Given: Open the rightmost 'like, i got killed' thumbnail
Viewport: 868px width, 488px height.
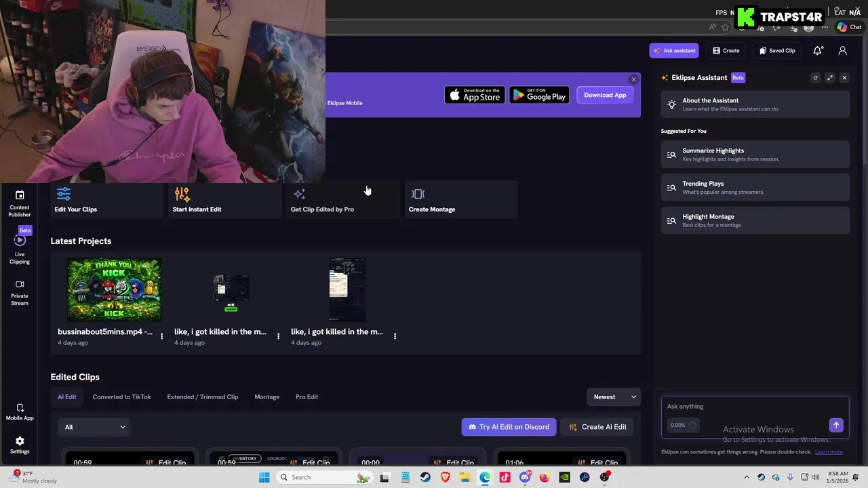Looking at the screenshot, I should point(347,289).
